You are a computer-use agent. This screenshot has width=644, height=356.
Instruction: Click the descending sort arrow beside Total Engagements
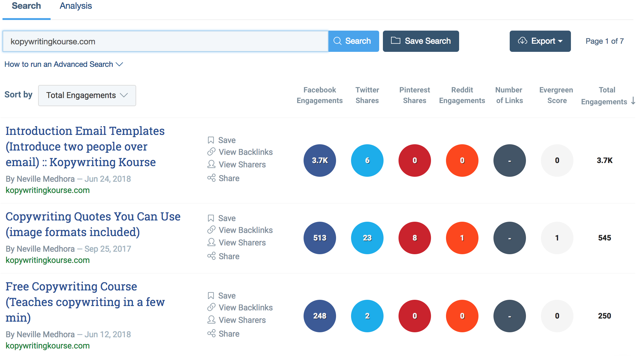[633, 101]
